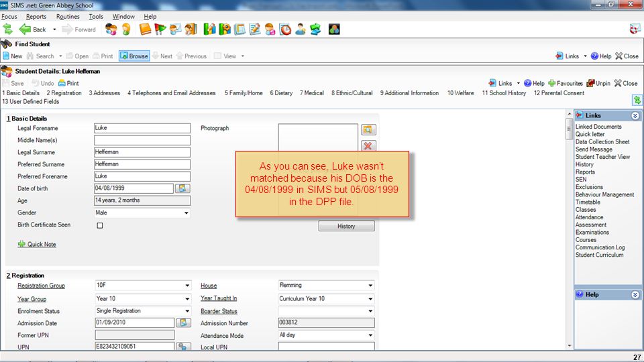Click Unpin in student details toolbar
This screenshot has height=362, width=644.
598,83
